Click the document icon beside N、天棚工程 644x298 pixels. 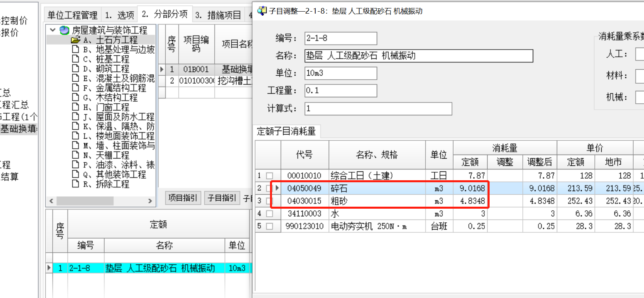click(75, 155)
